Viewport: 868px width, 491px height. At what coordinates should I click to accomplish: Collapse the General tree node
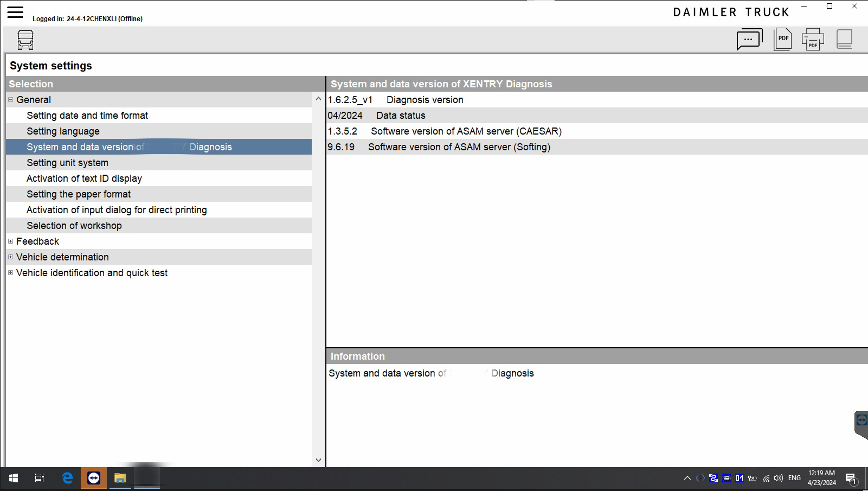pyautogui.click(x=10, y=100)
